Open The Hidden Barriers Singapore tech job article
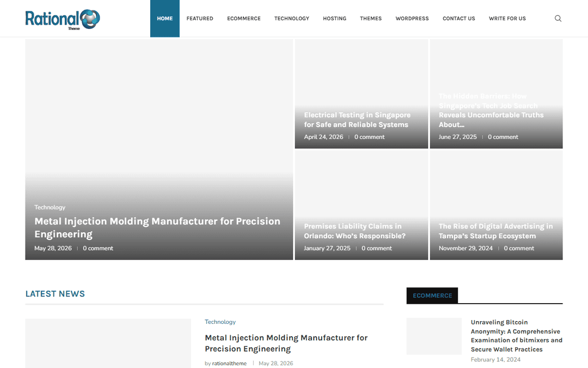 [x=491, y=110]
